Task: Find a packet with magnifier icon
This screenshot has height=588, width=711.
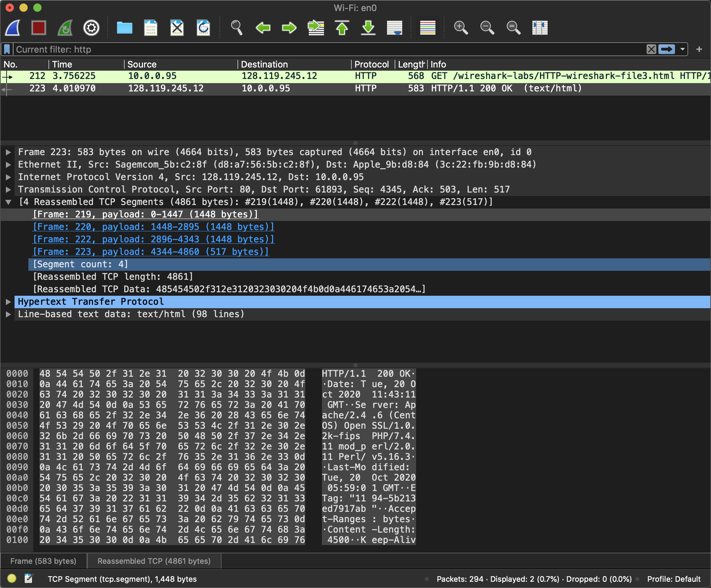Action: click(236, 28)
